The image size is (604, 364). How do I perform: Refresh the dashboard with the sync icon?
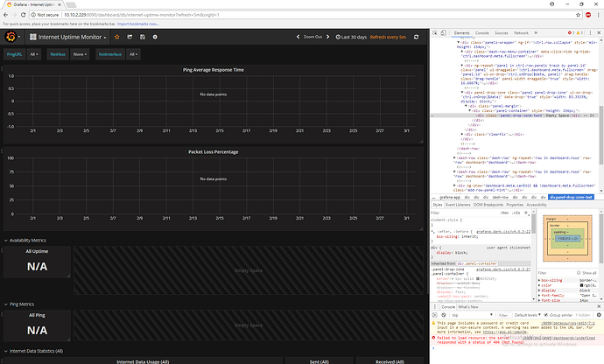416,37
